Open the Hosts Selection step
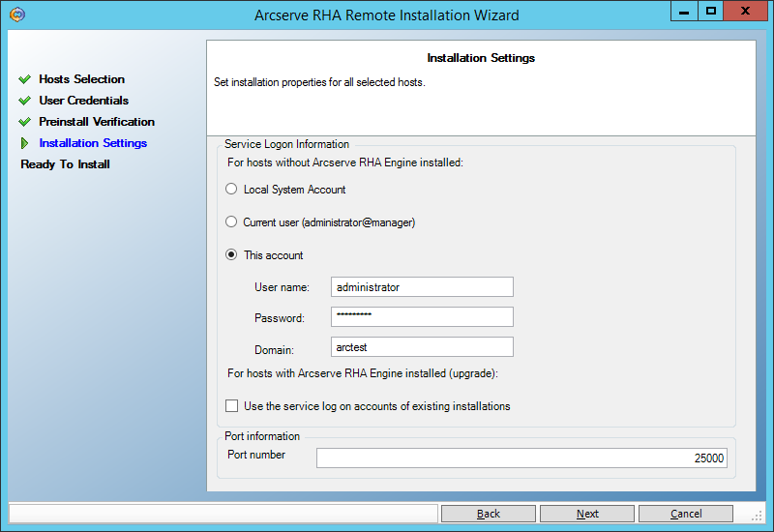This screenshot has height=532, width=774. pos(82,79)
